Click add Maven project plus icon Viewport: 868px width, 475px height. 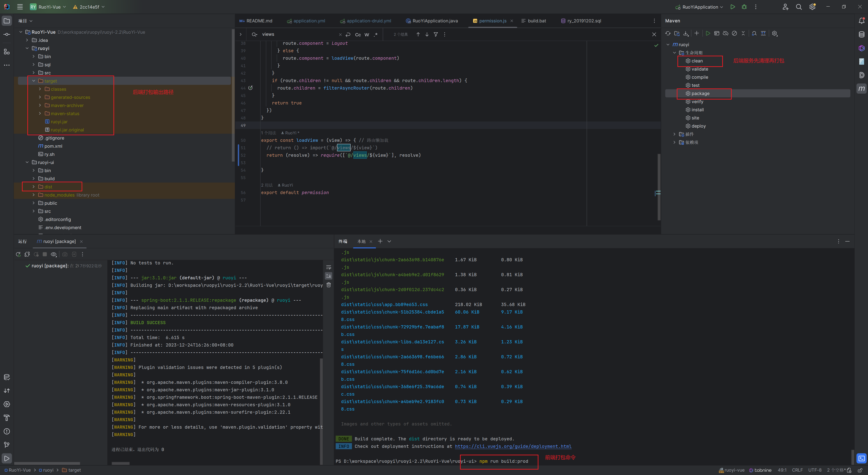coord(696,33)
